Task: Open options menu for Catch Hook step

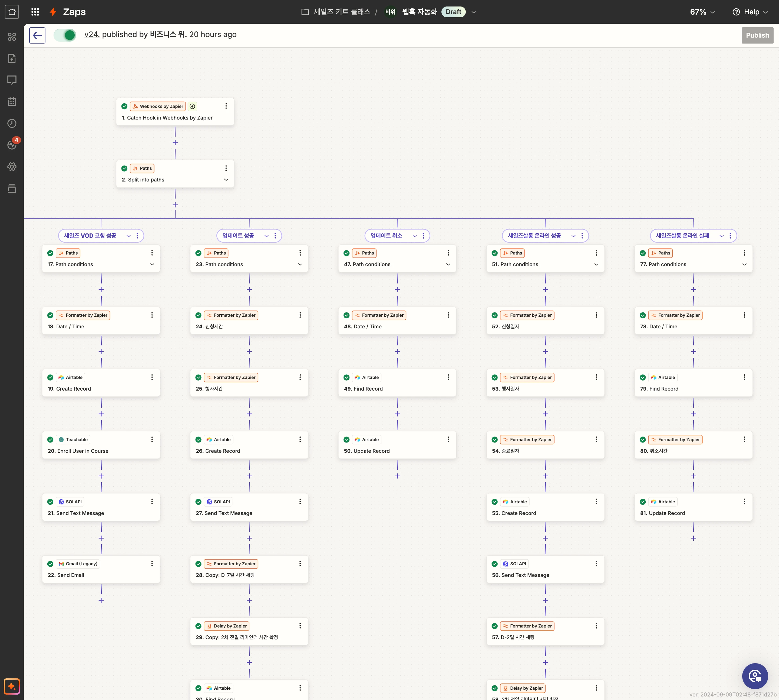Action: (x=226, y=106)
